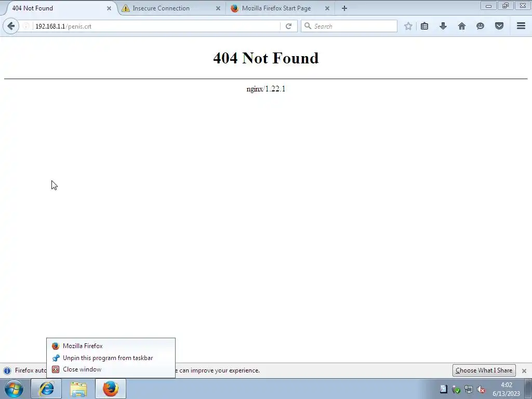Reload the current page

pyautogui.click(x=288, y=26)
